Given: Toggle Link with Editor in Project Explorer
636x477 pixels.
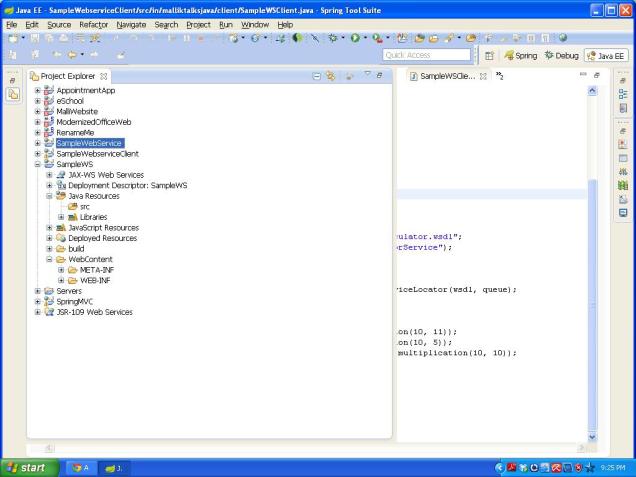Looking at the screenshot, I should (331, 76).
